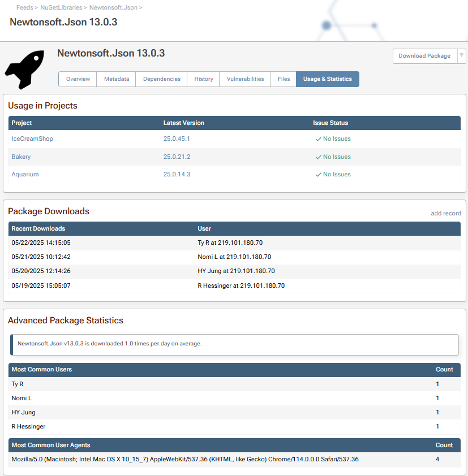
Task: Click Nomi L in Most Common Users
Action: pyautogui.click(x=22, y=398)
